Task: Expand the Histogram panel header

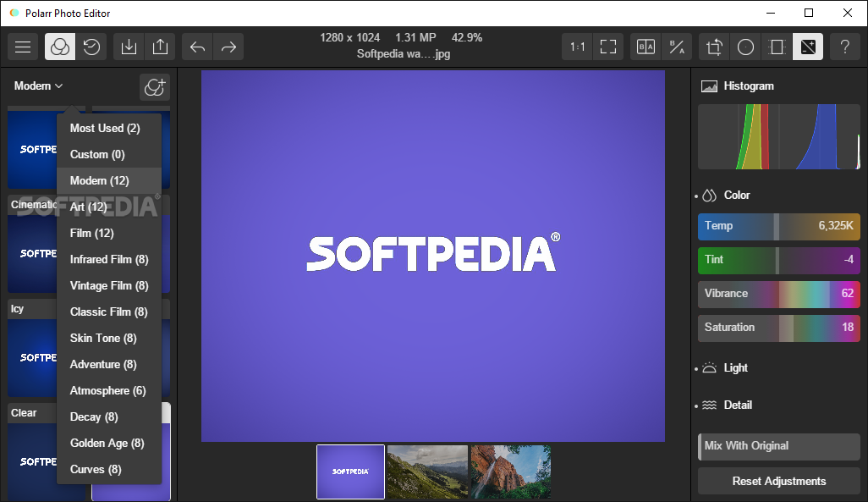Action: [x=749, y=86]
